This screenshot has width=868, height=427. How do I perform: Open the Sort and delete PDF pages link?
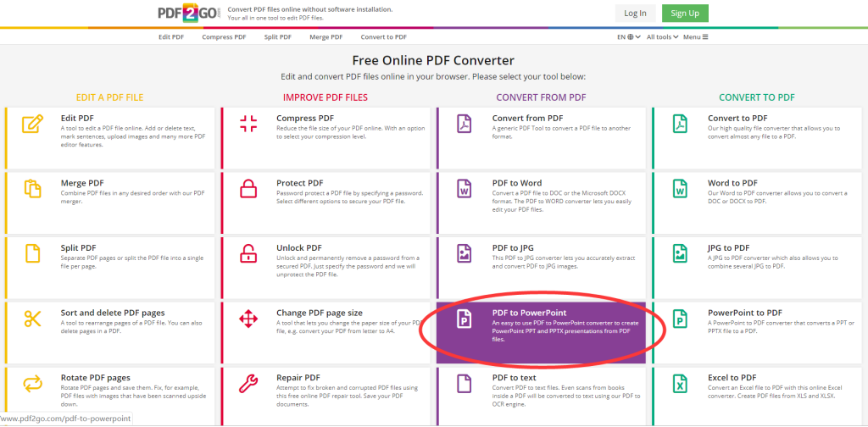[113, 313]
